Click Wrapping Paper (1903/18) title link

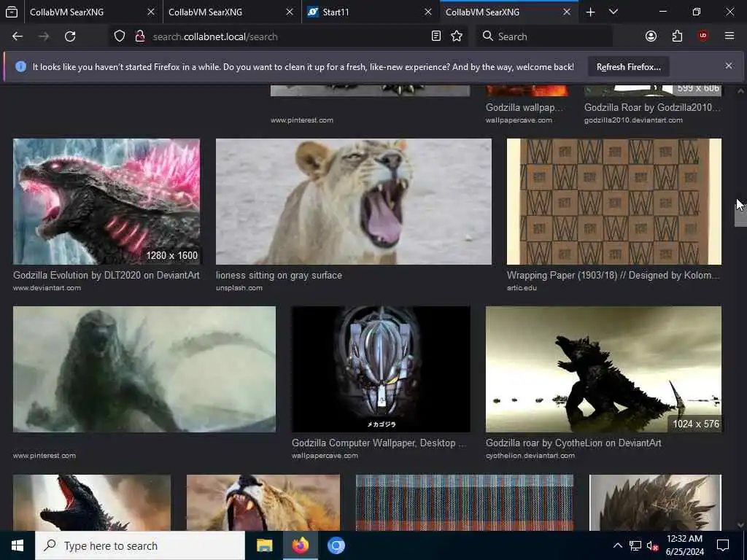pos(613,275)
